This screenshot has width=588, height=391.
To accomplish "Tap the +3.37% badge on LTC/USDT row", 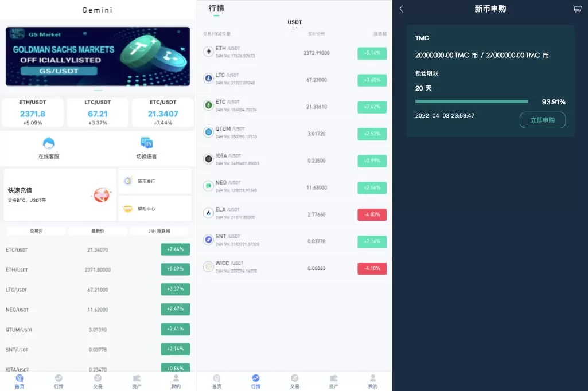I will tap(175, 289).
